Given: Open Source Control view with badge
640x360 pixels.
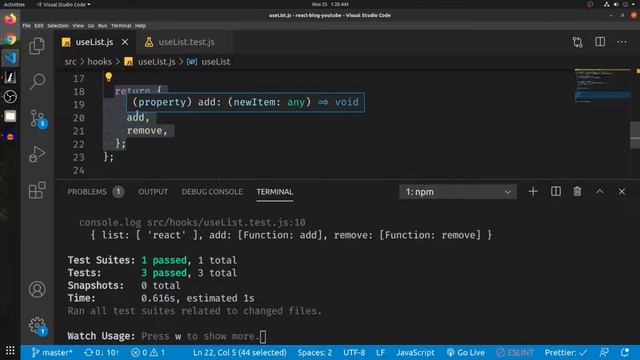Looking at the screenshot, I should (x=38, y=119).
